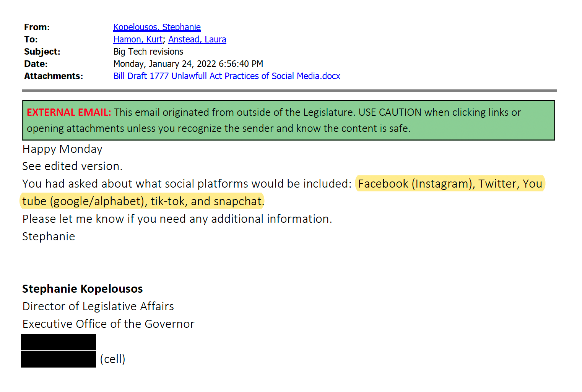Click Executive Office of the Governor line
This screenshot has width=582, height=392.
point(108,324)
